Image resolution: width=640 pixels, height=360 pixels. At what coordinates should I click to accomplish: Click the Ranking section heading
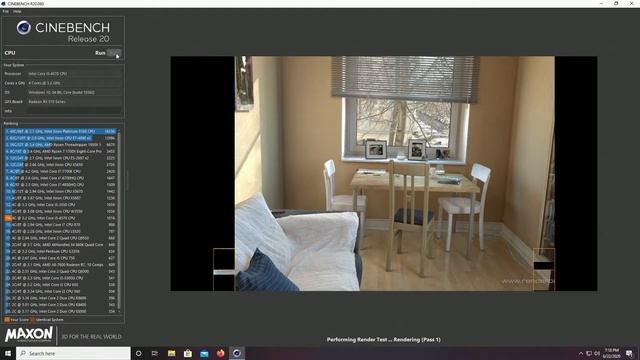[x=11, y=123]
